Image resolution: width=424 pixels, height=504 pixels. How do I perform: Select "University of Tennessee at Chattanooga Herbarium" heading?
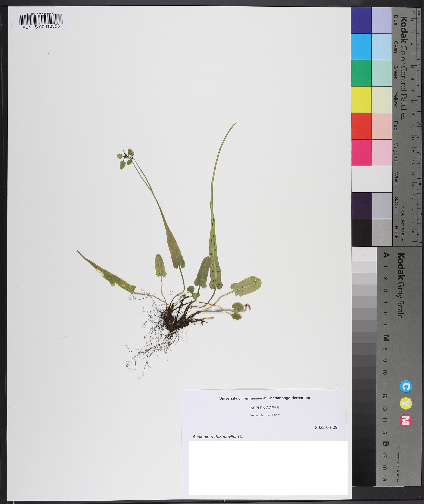point(264,398)
